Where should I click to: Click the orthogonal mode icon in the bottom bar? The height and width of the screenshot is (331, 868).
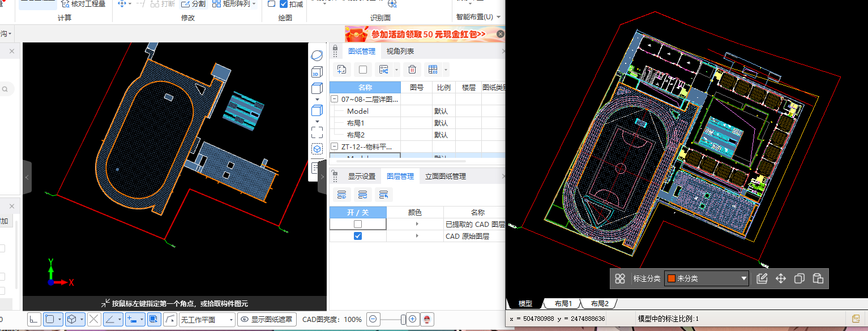34,319
